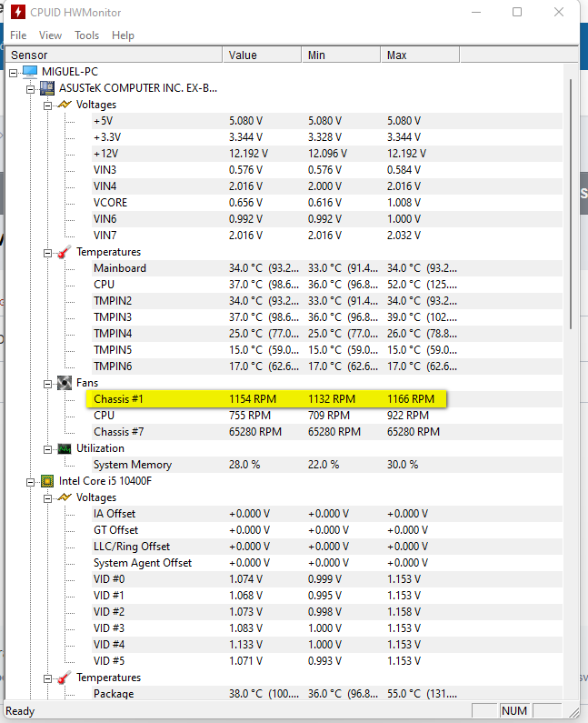Open the Tools menu
Image resolution: width=588 pixels, height=723 pixels.
[x=86, y=35]
